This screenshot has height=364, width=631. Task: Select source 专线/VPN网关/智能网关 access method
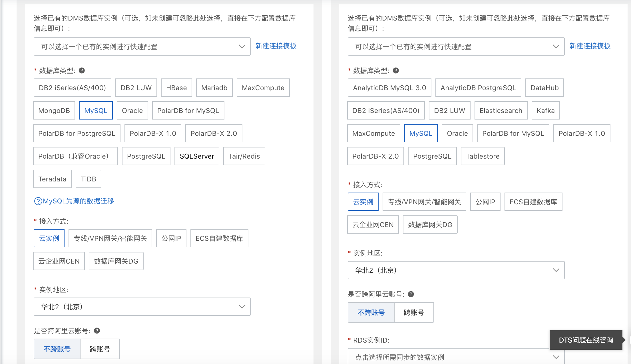(x=110, y=238)
